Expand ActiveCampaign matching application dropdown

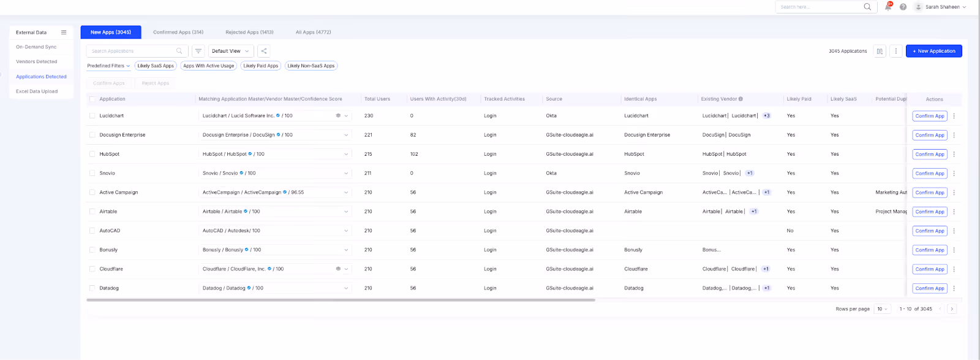tap(346, 192)
